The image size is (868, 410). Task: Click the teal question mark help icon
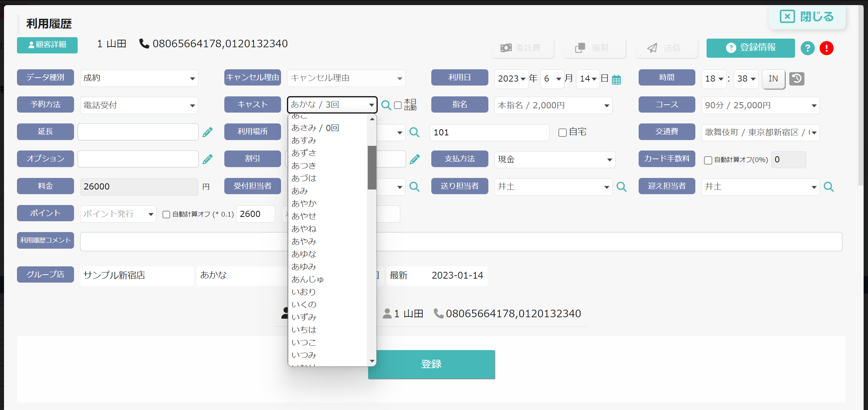pos(808,48)
